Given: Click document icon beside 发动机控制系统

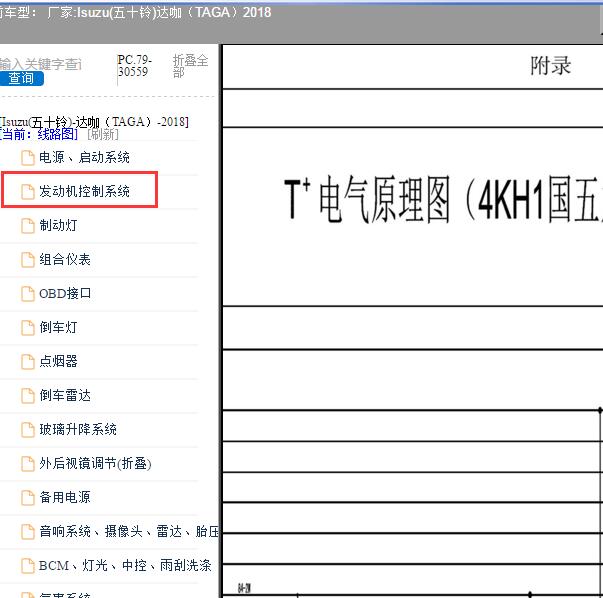Looking at the screenshot, I should pos(27,192).
